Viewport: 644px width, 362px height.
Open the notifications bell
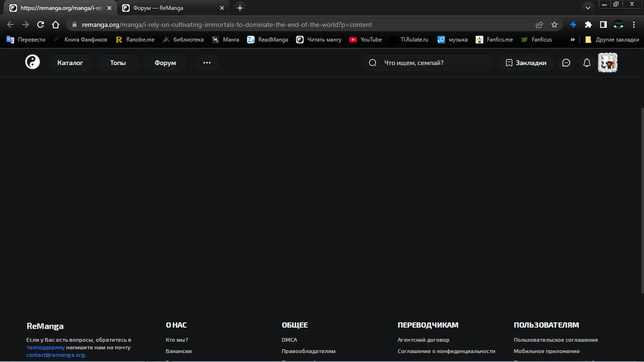click(587, 63)
